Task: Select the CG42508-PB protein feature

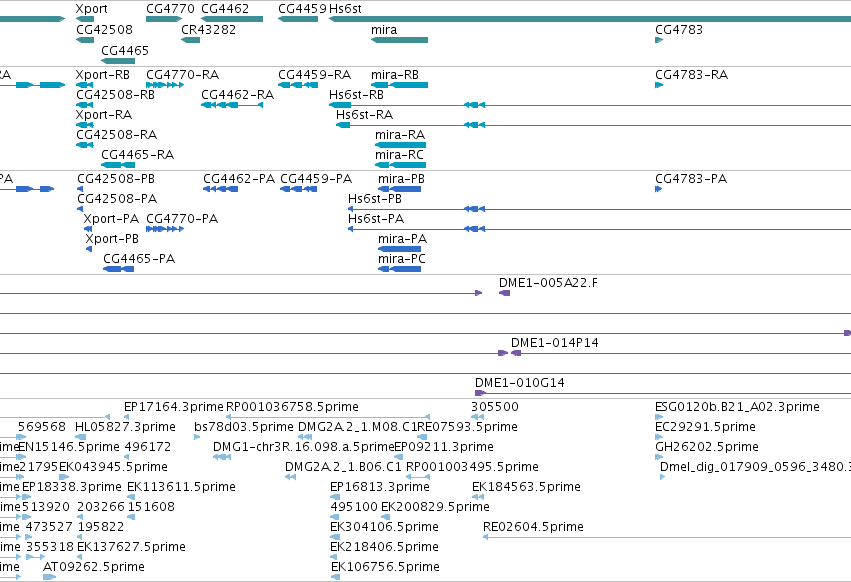Action: 80,189
